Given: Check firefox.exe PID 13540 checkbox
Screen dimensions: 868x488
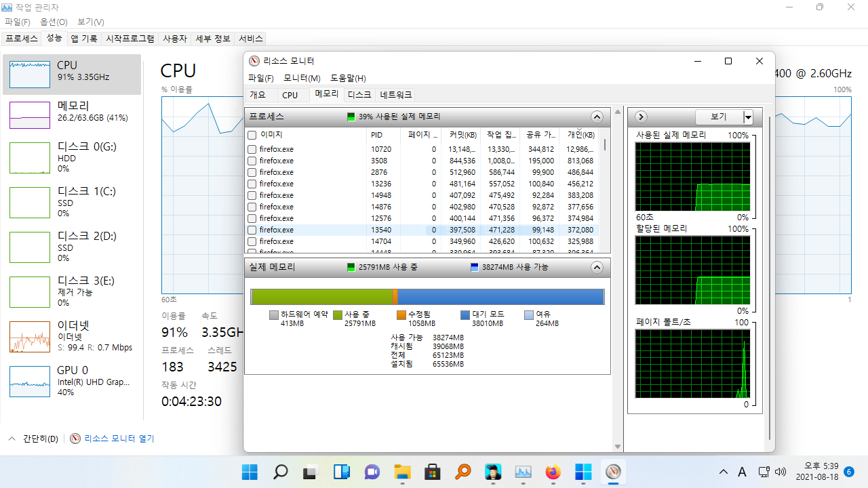Looking at the screenshot, I should pos(252,230).
